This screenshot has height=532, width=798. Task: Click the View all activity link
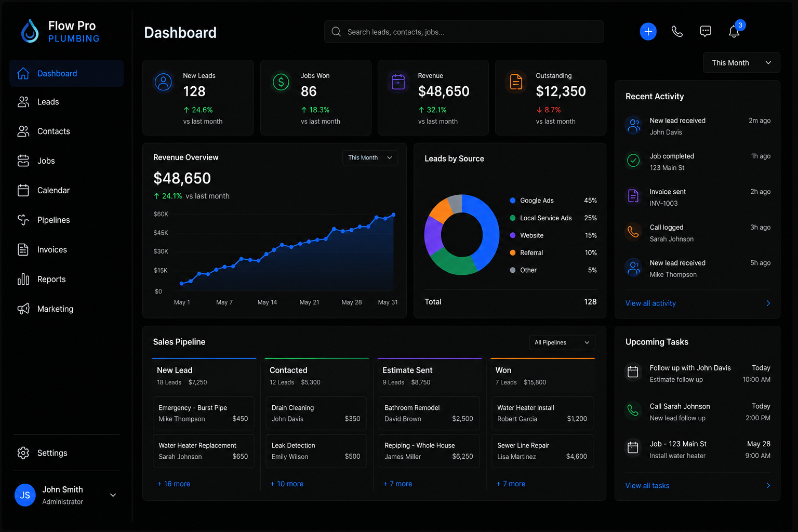[650, 303]
